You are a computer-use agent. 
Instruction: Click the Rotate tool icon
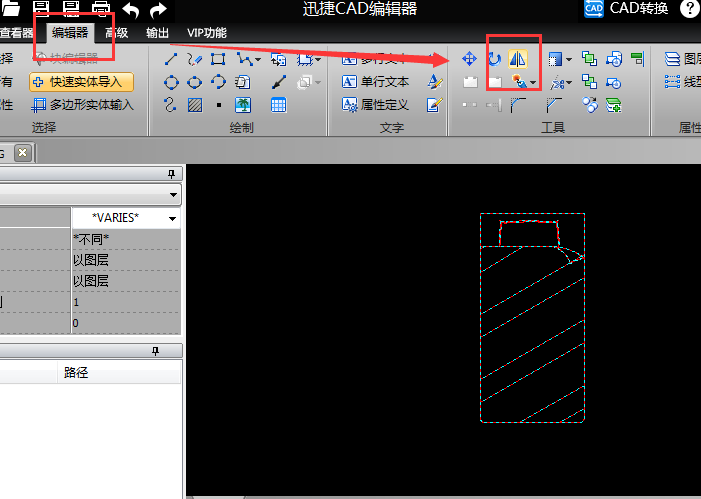[494, 59]
